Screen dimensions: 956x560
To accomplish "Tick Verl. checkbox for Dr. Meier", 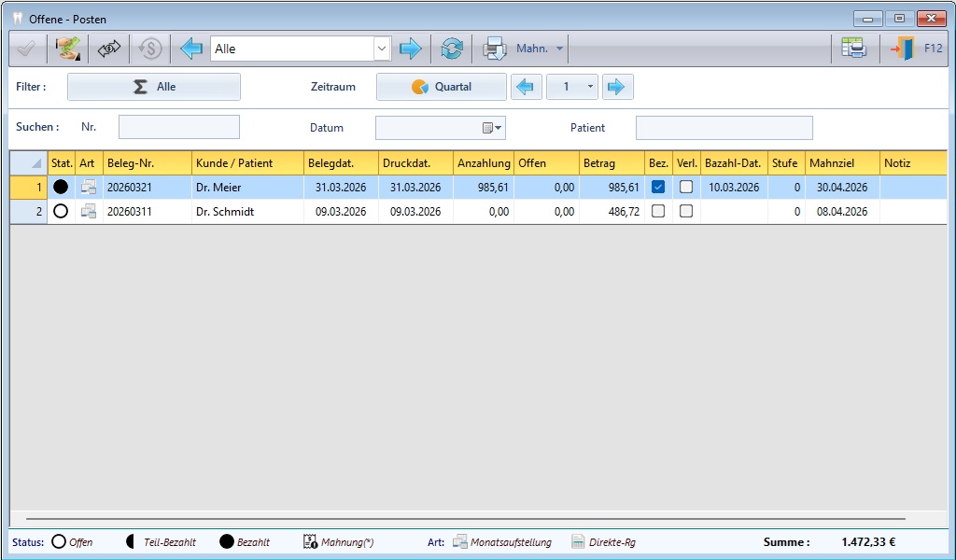I will tap(686, 187).
